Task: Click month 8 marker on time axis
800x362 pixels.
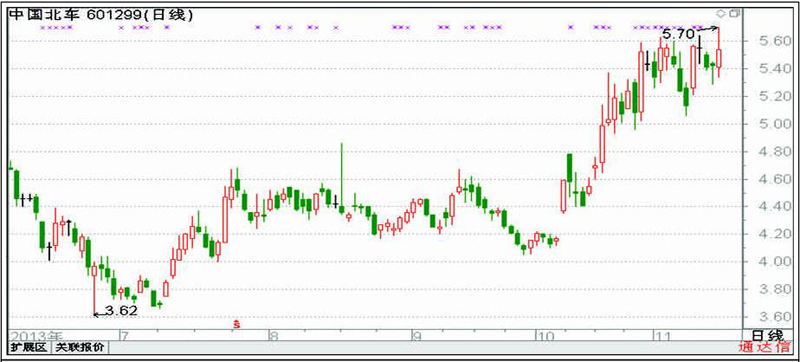Action: tap(273, 337)
